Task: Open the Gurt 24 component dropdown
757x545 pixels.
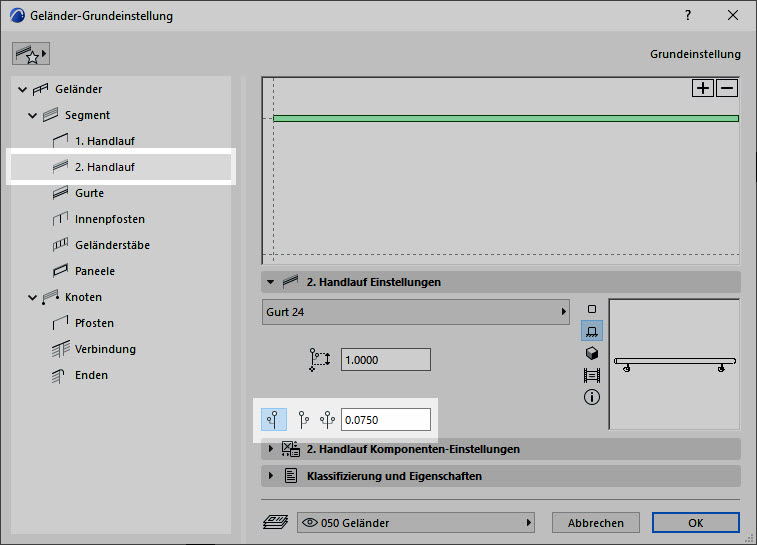Action: (416, 312)
